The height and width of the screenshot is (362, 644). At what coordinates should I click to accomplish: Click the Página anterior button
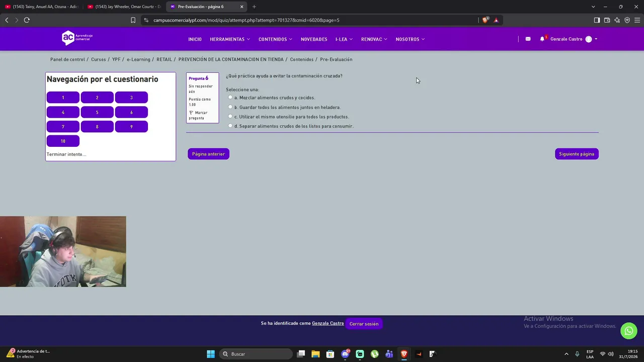[x=208, y=154]
